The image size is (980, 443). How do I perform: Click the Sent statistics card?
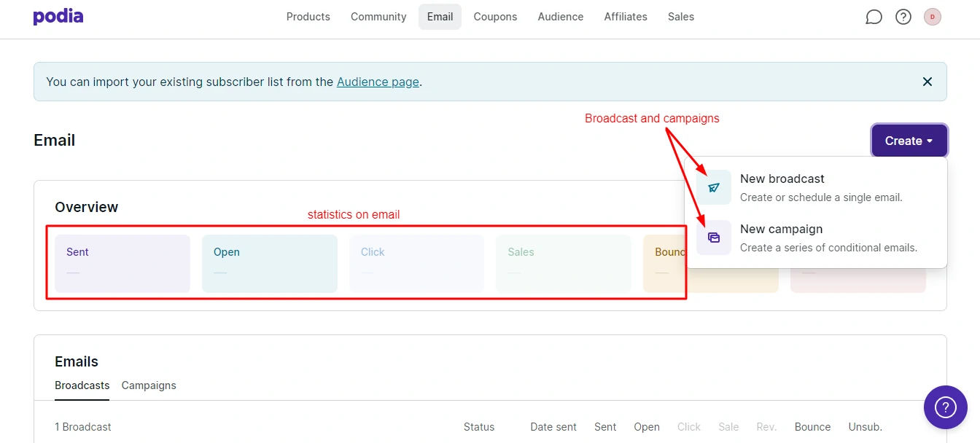point(122,264)
